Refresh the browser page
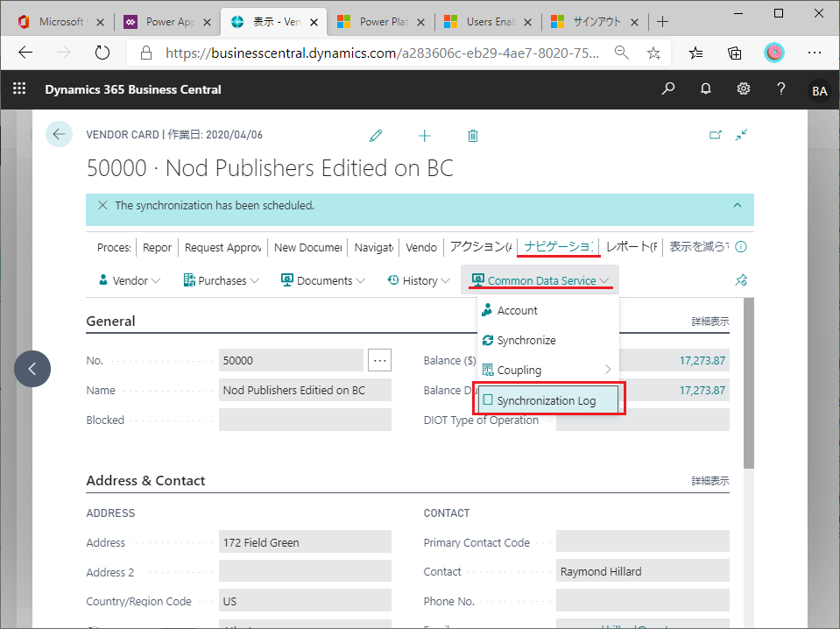Viewport: 840px width, 629px height. (102, 53)
